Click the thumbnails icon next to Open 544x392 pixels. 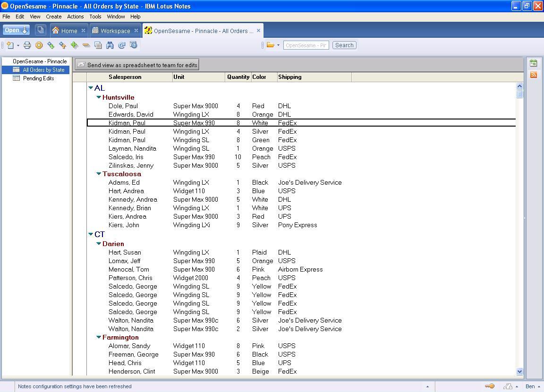point(41,30)
